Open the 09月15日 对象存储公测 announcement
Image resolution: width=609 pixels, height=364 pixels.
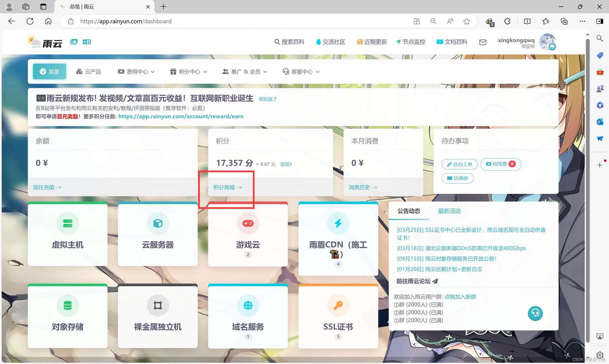pyautogui.click(x=447, y=259)
